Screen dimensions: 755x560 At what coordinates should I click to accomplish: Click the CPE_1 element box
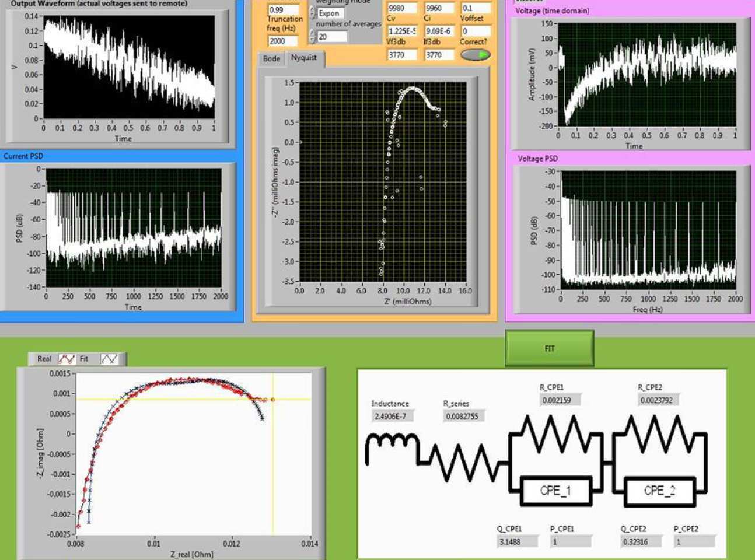point(555,491)
